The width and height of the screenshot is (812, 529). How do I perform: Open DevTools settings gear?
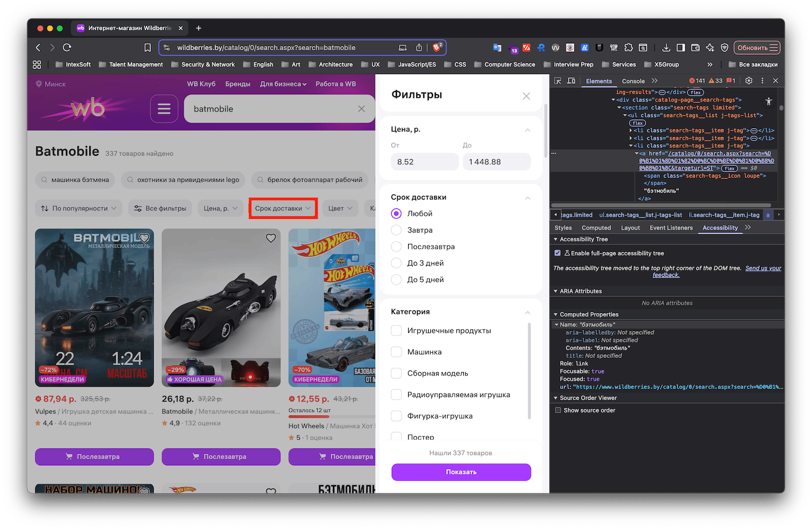(x=749, y=81)
